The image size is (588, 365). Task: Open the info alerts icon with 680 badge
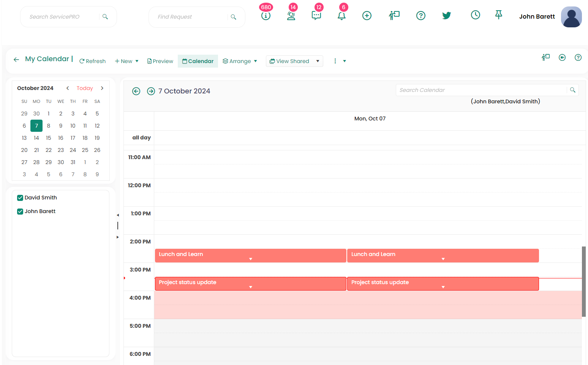tap(266, 16)
